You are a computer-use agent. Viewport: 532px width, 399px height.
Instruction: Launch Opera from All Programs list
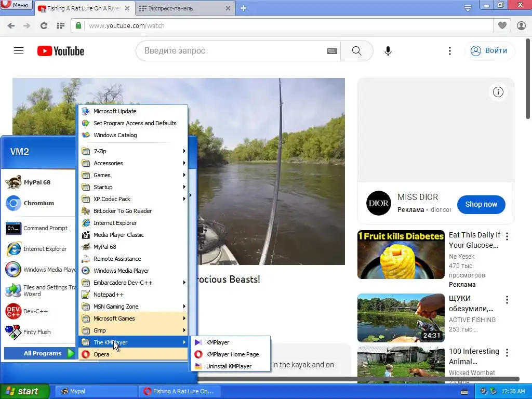pyautogui.click(x=133, y=354)
